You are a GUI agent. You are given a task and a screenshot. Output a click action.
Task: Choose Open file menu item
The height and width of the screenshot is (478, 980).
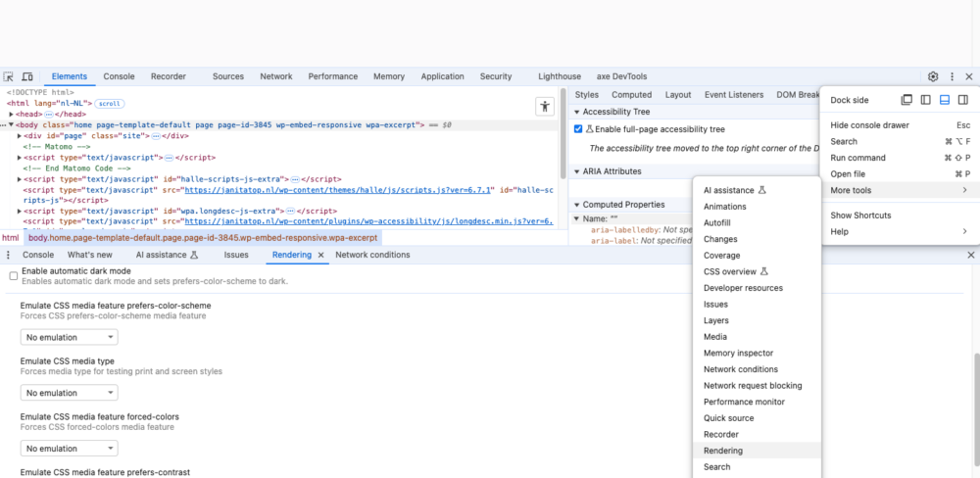point(900,173)
